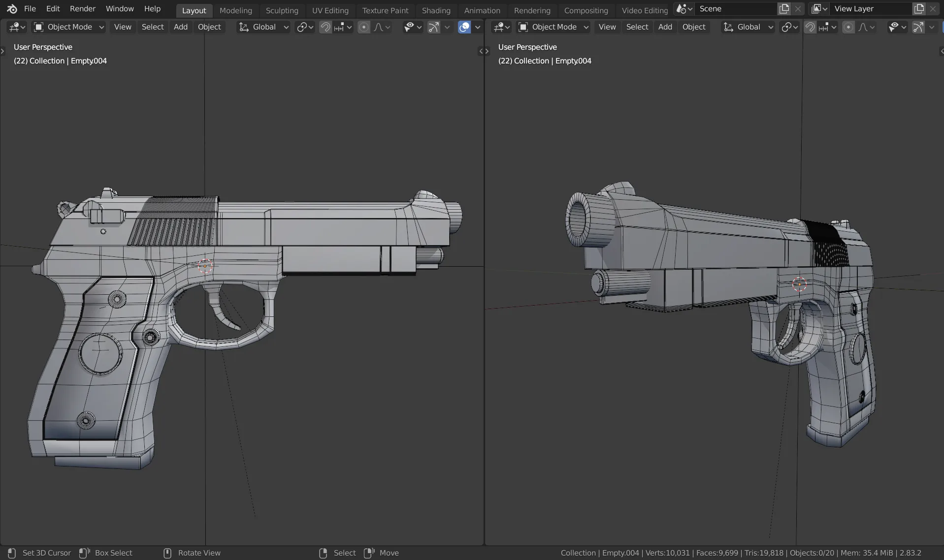Click inside the Scene name field
Screen dimensions: 944x560
coord(734,8)
